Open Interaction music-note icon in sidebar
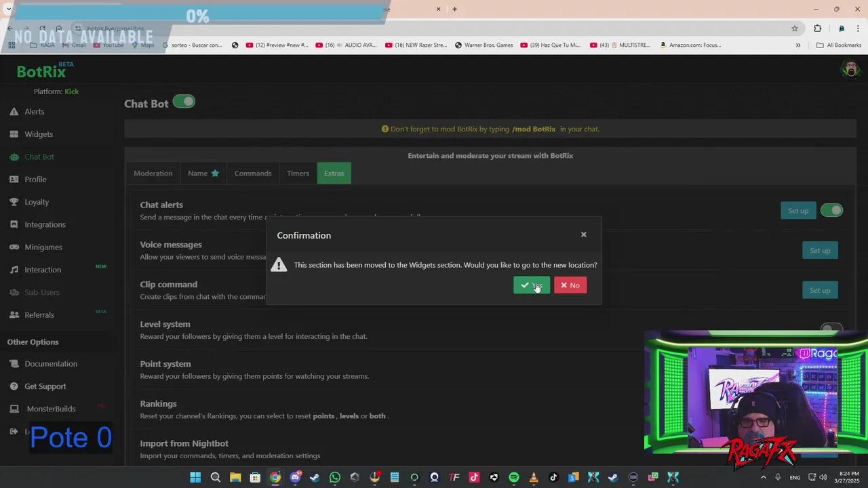 coord(14,270)
